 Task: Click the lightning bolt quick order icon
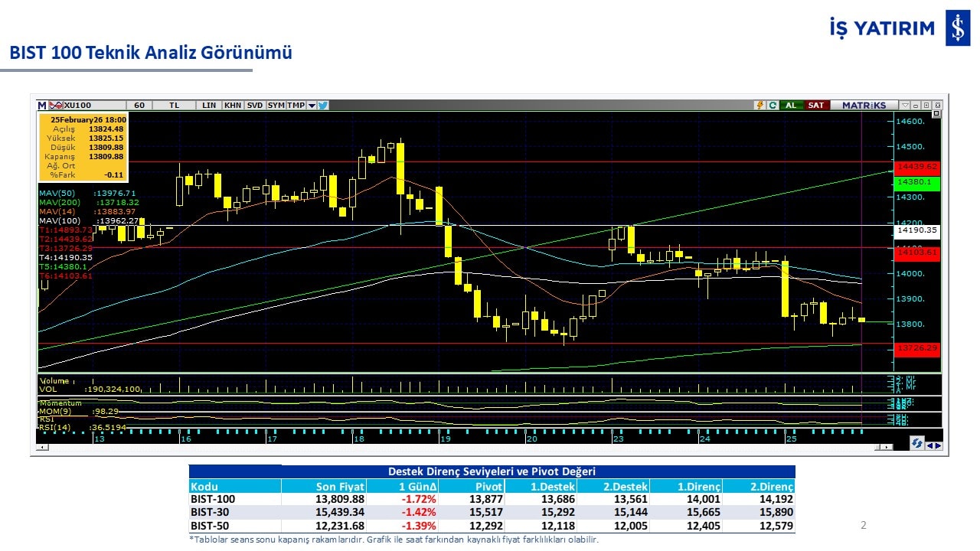coord(759,105)
